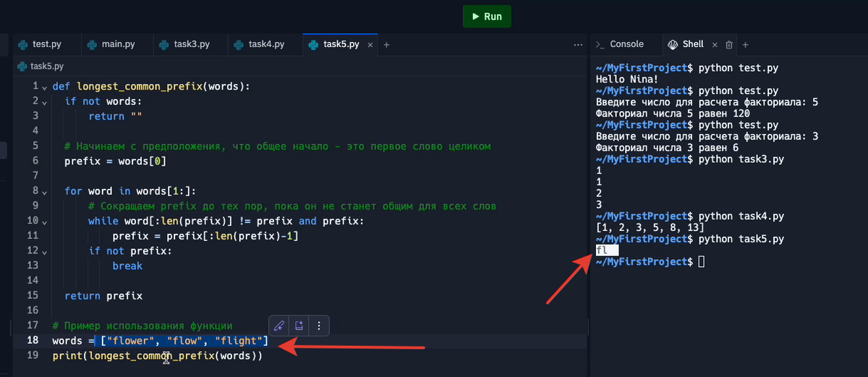Image resolution: width=868 pixels, height=377 pixels.
Task: Click the shell prompt cursor on the last line
Action: 701,261
